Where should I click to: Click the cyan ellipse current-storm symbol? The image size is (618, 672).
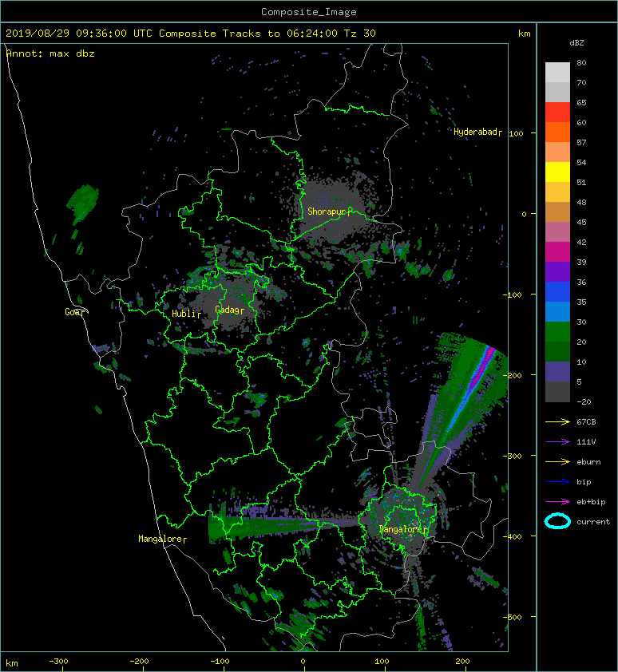[x=557, y=521]
